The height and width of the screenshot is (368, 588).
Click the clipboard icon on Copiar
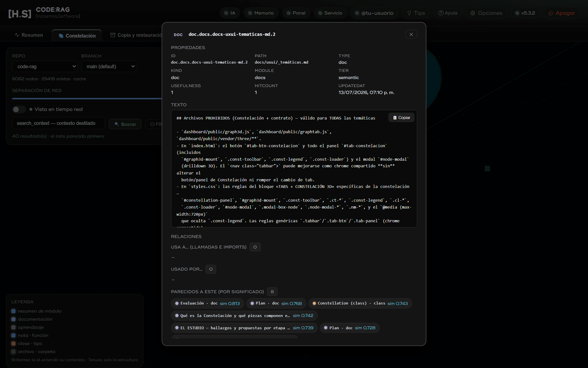(395, 118)
